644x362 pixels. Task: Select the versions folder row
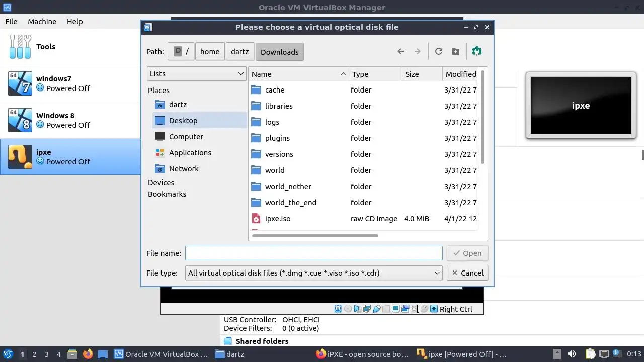tap(363, 154)
